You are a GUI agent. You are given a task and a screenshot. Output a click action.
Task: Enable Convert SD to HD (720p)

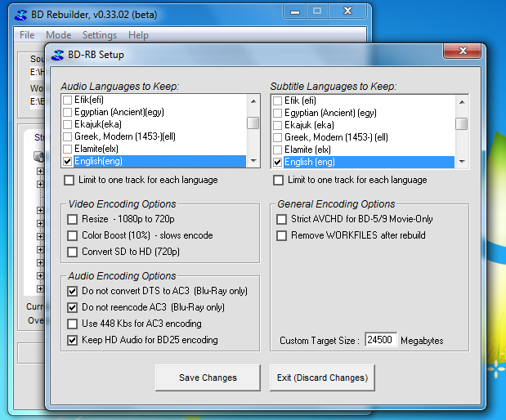(72, 252)
